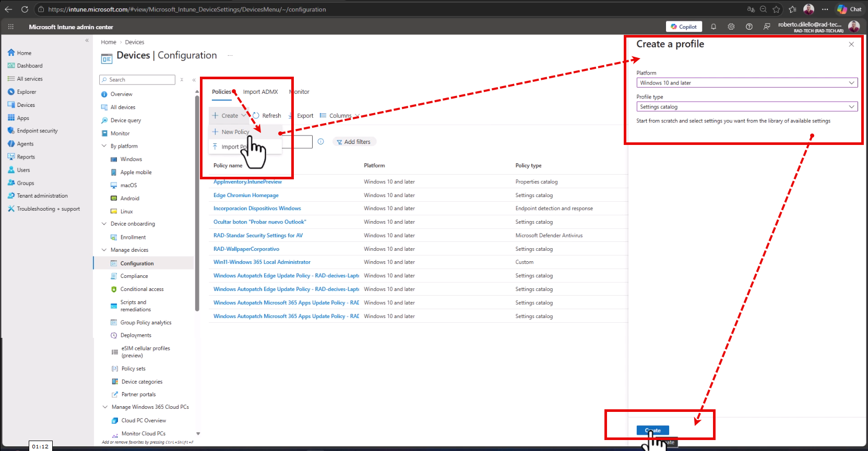Screen dimensions: 868x451
Task: Close the Create a profile panel
Action: (x=851, y=44)
